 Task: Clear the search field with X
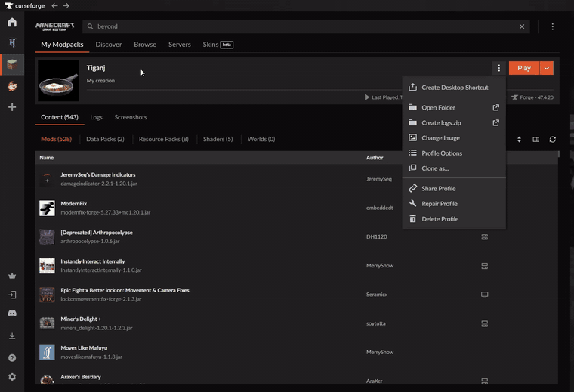(x=522, y=26)
